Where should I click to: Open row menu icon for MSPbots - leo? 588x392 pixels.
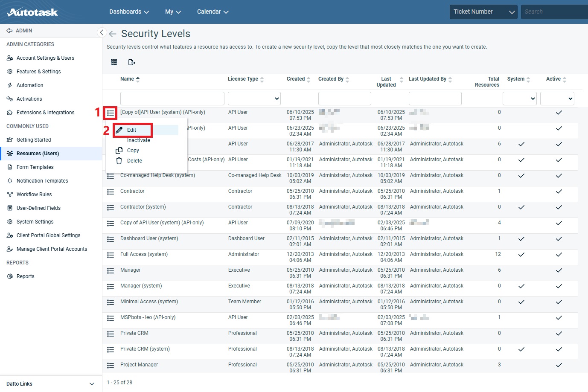pyautogui.click(x=111, y=318)
